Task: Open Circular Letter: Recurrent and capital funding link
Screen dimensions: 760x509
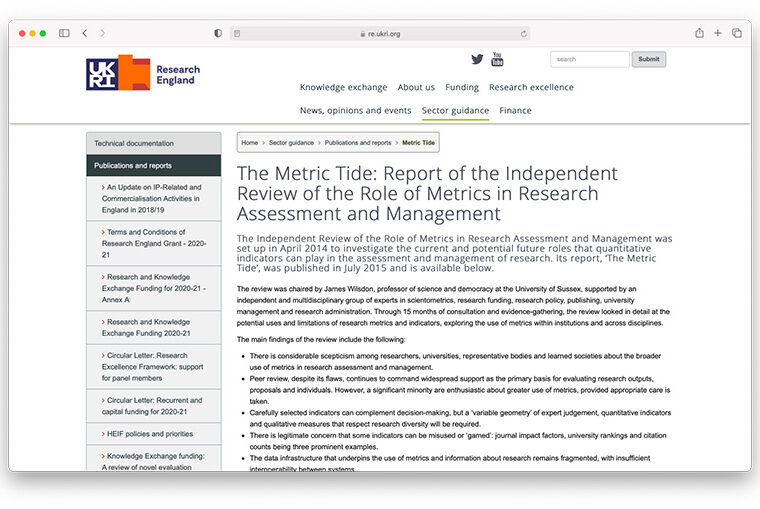Action: click(152, 406)
